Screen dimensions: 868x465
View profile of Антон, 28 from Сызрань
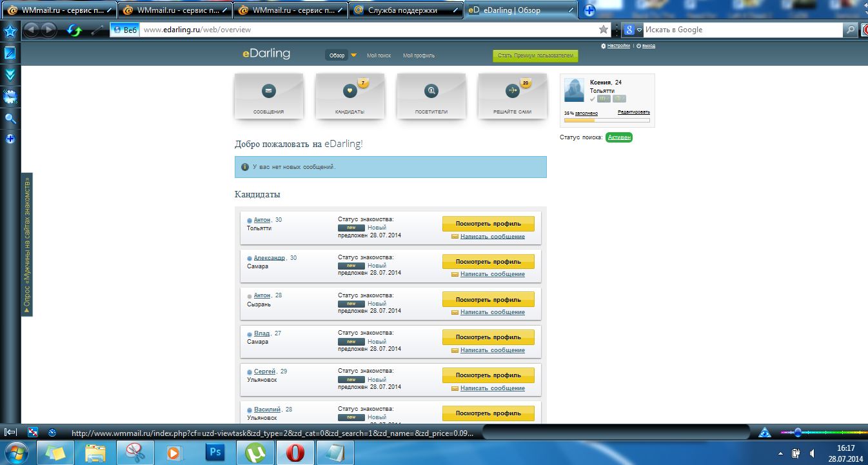[x=488, y=300]
